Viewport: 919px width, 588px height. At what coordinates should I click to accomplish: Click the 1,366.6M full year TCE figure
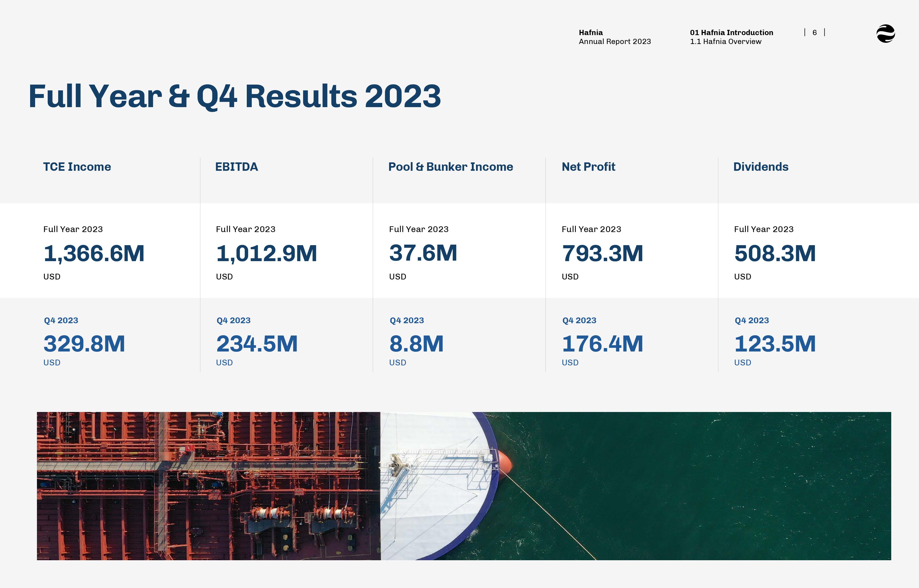coord(94,254)
